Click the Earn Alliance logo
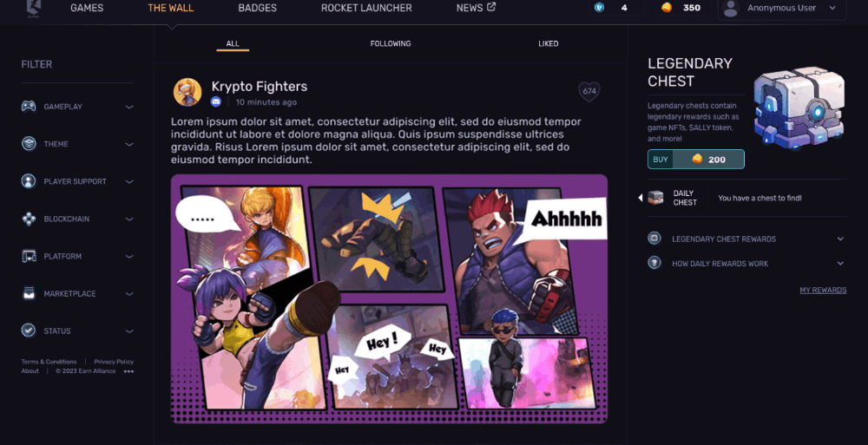This screenshot has height=445, width=868. (32, 8)
